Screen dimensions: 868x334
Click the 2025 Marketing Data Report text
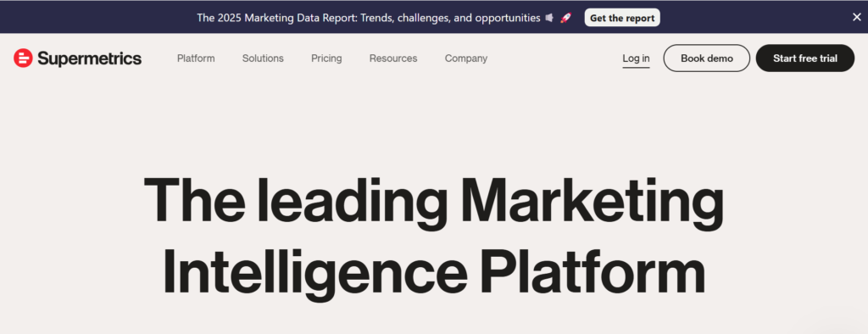(276, 18)
